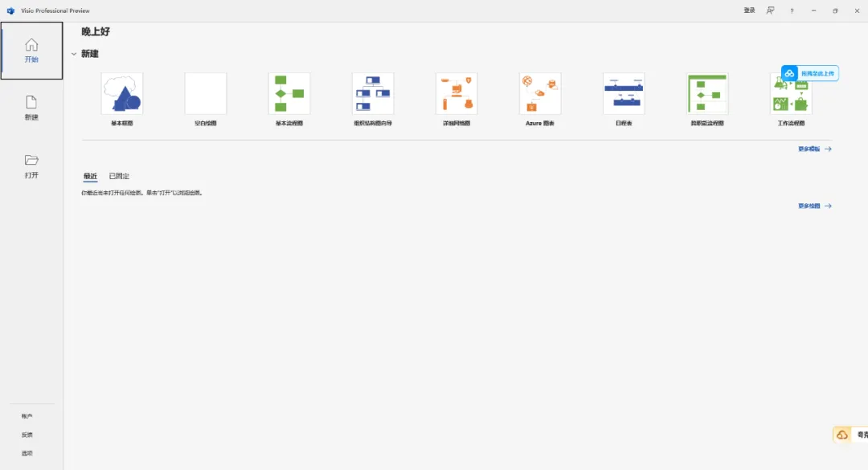
Task: Click the blue cloud upload badge
Action: point(810,73)
